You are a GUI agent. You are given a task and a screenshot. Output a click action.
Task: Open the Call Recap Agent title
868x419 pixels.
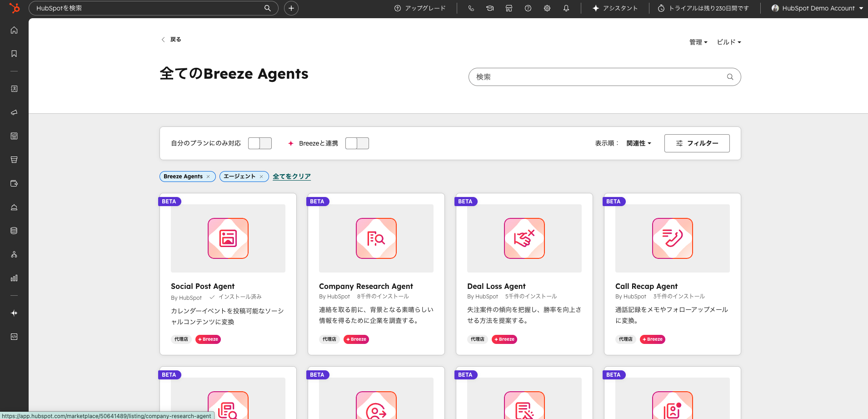click(646, 286)
